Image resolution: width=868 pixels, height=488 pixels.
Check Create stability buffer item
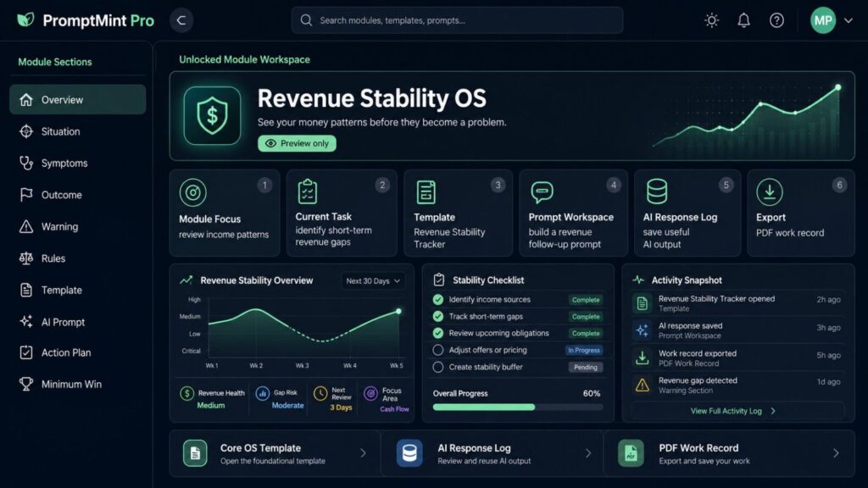point(438,367)
